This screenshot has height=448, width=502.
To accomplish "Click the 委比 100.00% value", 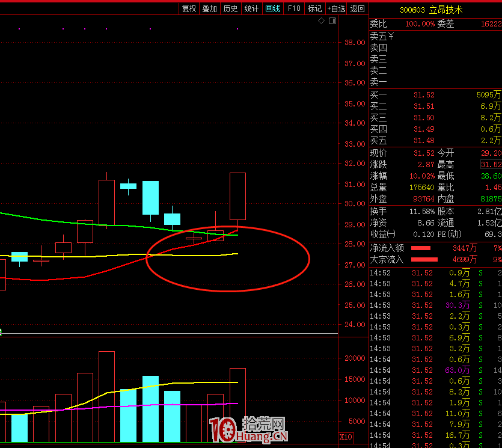I will pos(420,24).
